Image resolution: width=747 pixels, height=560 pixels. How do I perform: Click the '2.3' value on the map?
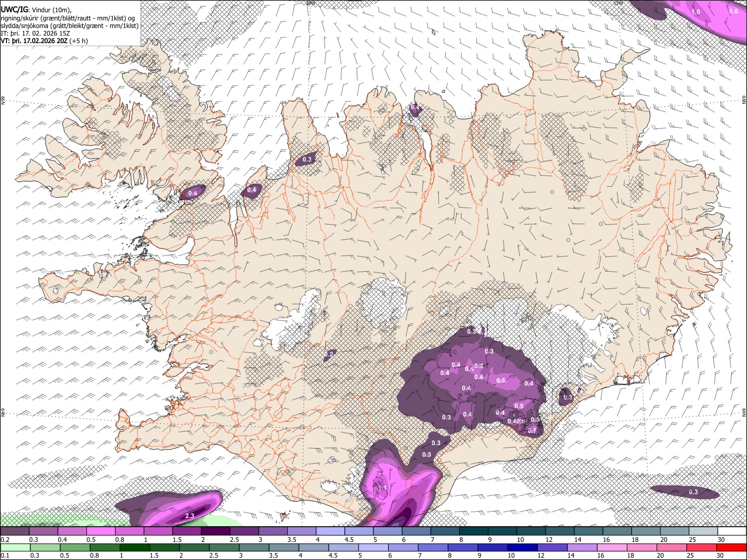click(x=190, y=516)
